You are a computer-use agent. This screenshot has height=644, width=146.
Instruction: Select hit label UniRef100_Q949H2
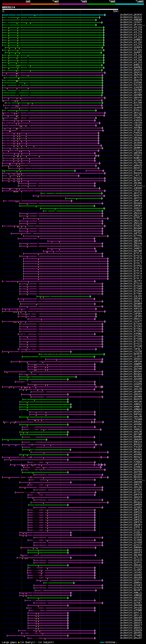[131, 575]
